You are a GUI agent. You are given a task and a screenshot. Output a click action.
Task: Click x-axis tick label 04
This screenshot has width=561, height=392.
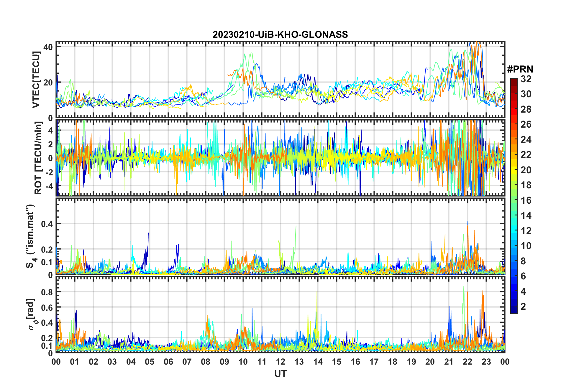pos(131,362)
